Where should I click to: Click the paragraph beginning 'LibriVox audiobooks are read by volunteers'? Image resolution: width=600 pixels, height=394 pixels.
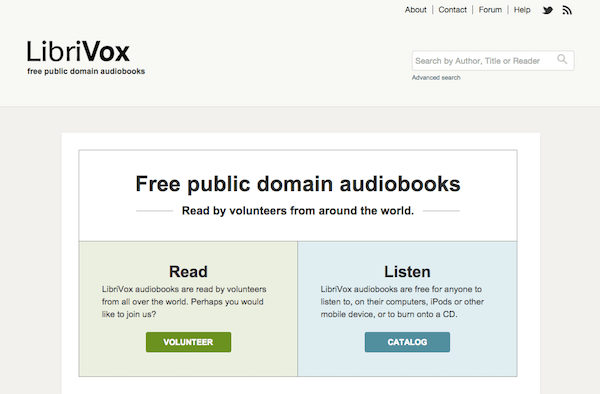[x=184, y=302]
